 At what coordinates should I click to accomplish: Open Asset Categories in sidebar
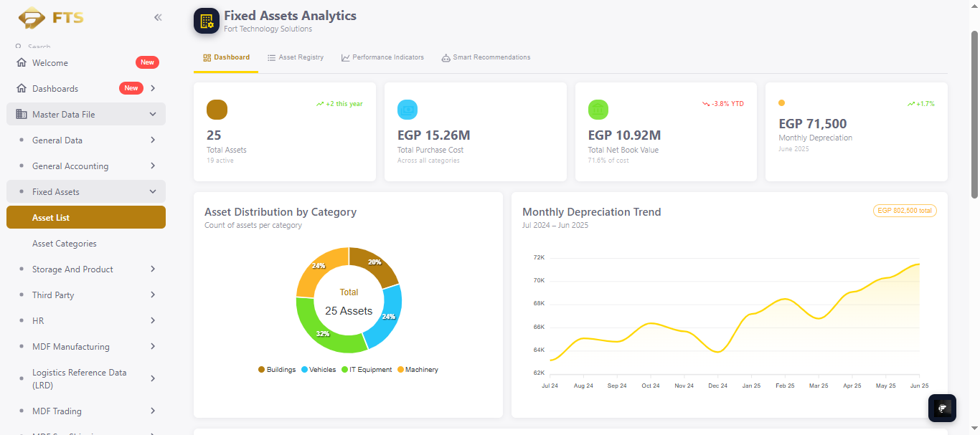pos(65,244)
